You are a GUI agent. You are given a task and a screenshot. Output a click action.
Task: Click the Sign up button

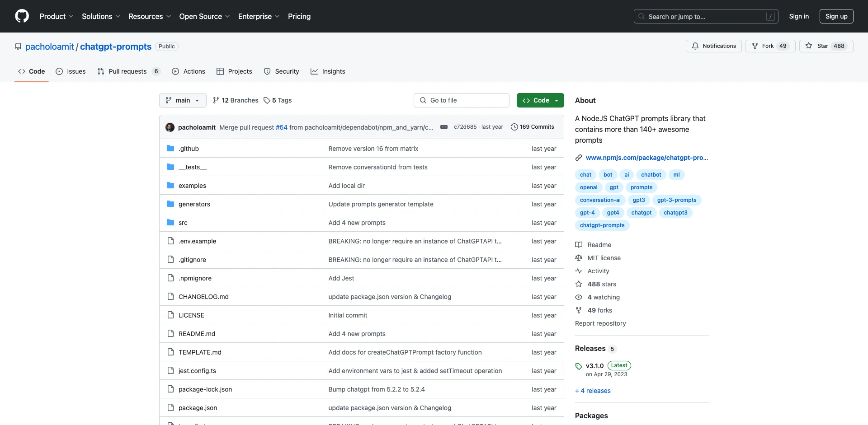tap(836, 16)
